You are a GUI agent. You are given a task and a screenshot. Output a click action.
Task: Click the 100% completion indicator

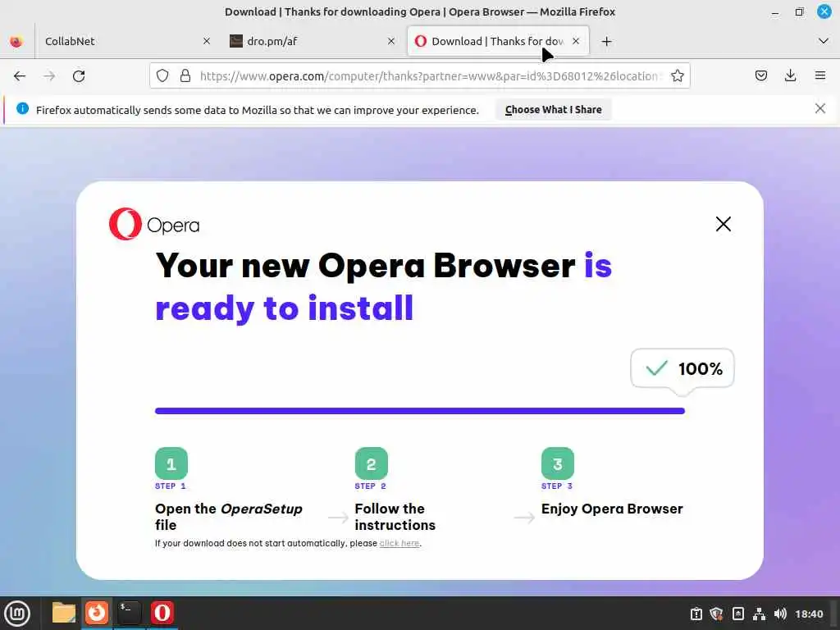[682, 368]
